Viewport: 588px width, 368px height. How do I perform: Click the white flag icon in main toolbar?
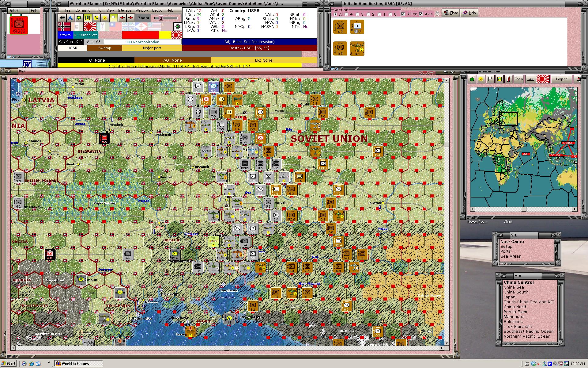[x=113, y=18]
